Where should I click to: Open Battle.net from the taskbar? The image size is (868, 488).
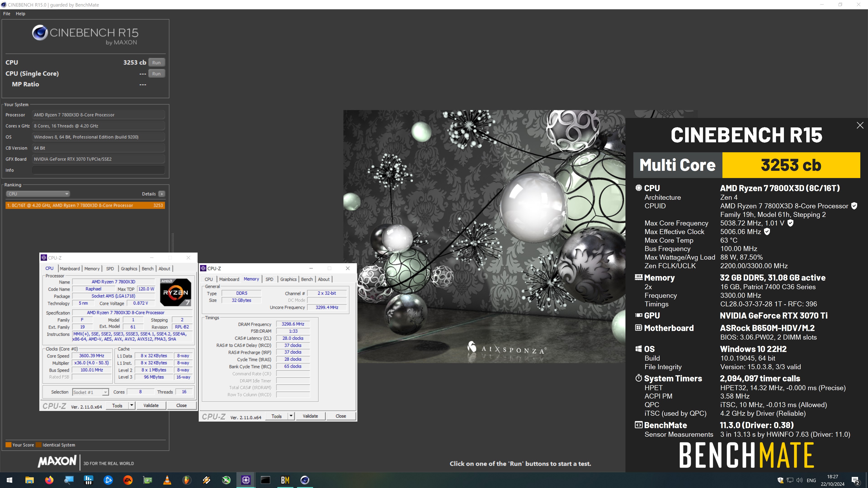108,480
